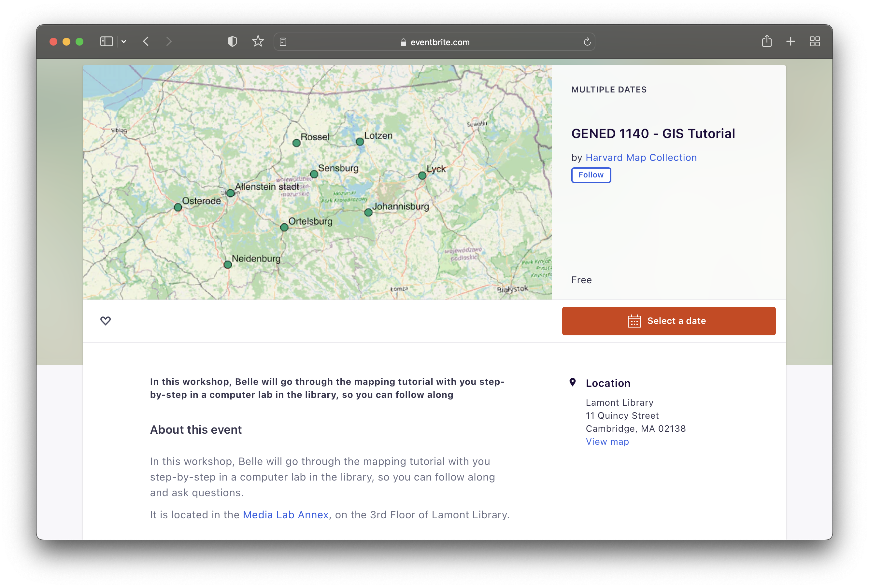Click the eventbrite.com address field

click(434, 42)
